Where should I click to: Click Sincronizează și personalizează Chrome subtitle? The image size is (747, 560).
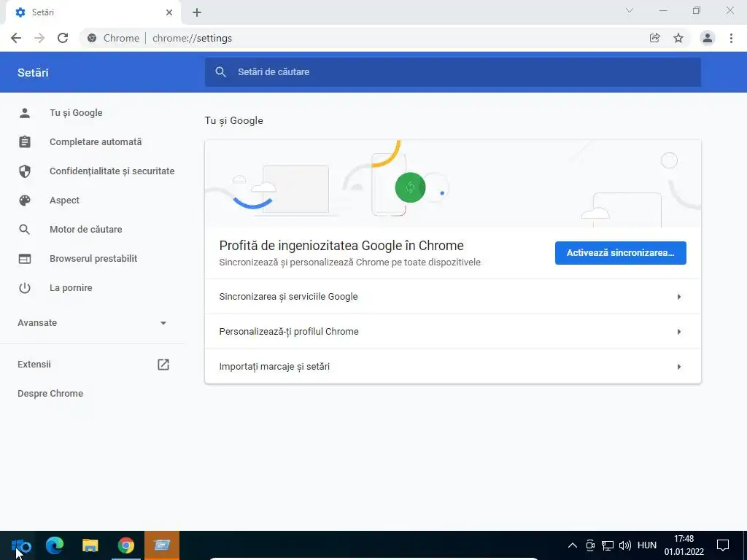(x=349, y=262)
